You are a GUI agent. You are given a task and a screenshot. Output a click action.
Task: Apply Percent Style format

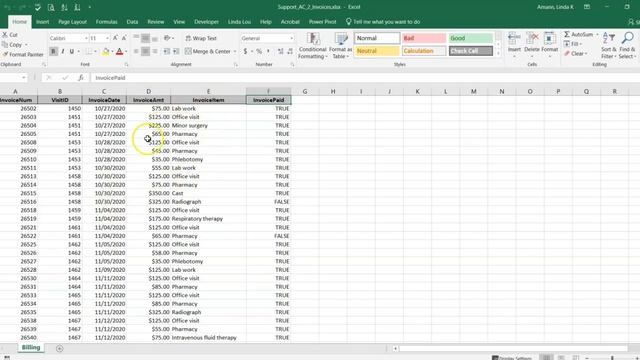259,51
